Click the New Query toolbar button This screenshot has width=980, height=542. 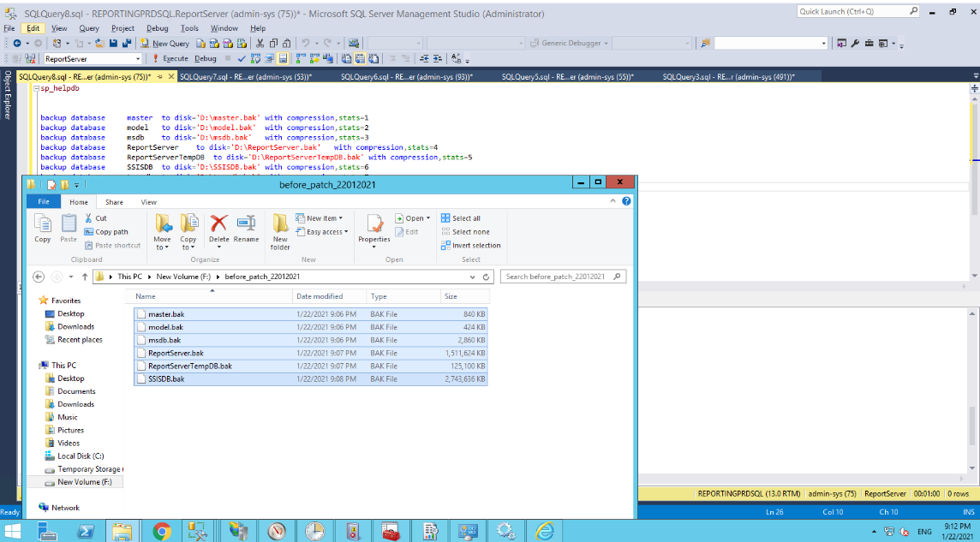165,44
